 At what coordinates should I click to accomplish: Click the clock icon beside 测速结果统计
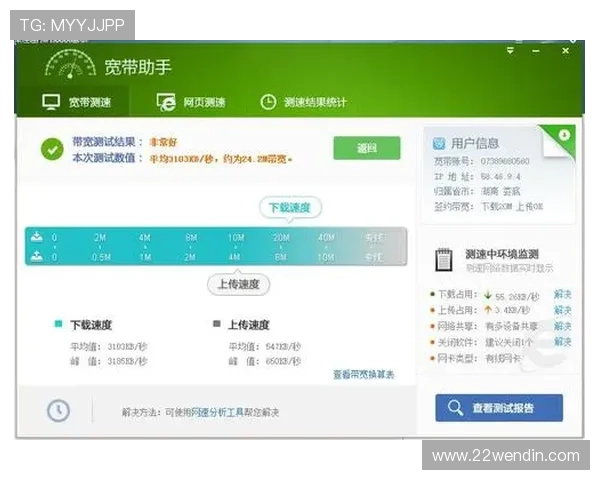click(x=268, y=102)
